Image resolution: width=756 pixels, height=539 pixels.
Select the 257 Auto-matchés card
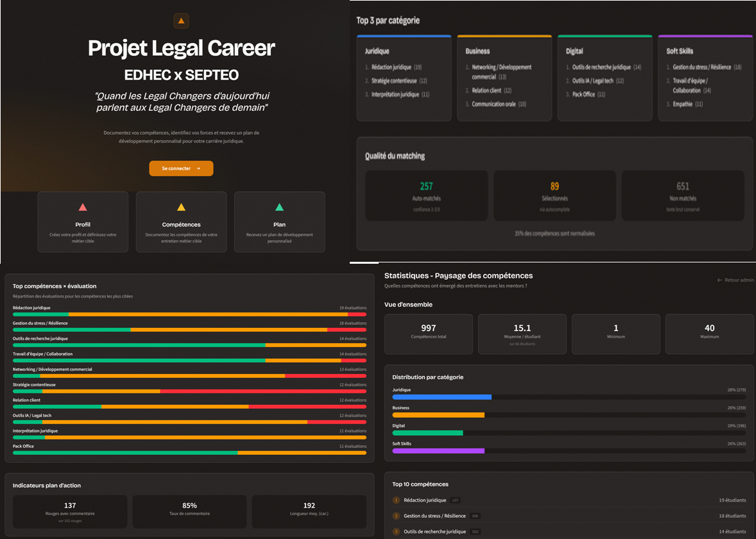[x=425, y=195]
